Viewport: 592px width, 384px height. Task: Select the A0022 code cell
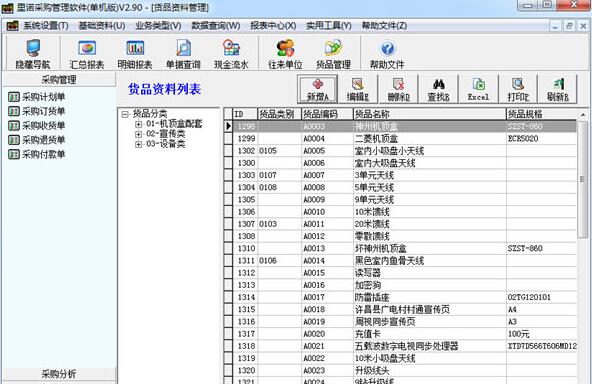coord(327,358)
